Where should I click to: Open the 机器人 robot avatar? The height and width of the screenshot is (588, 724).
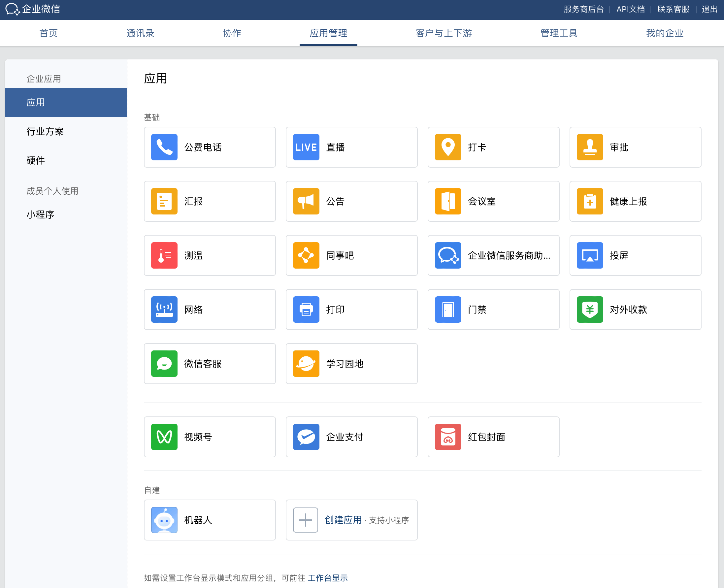coord(164,520)
